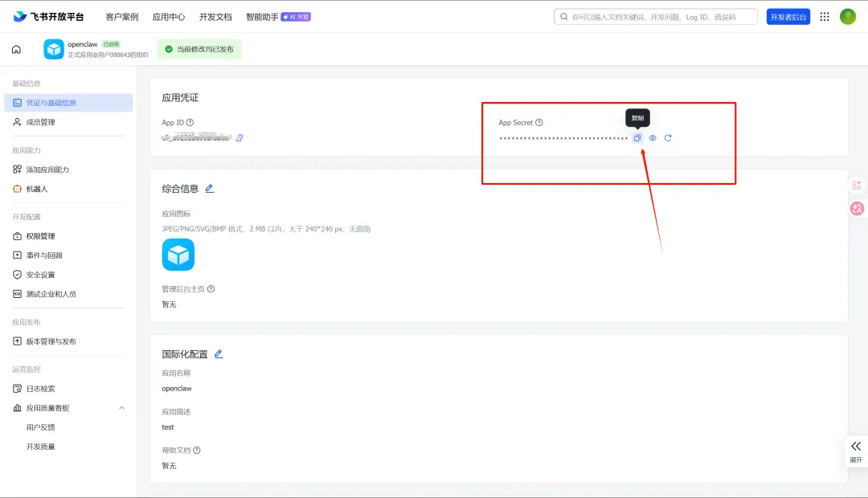
Task: Open the apps grid menu icon
Action: [x=825, y=17]
